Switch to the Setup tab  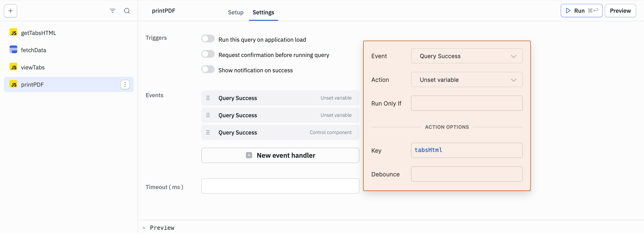pos(235,12)
